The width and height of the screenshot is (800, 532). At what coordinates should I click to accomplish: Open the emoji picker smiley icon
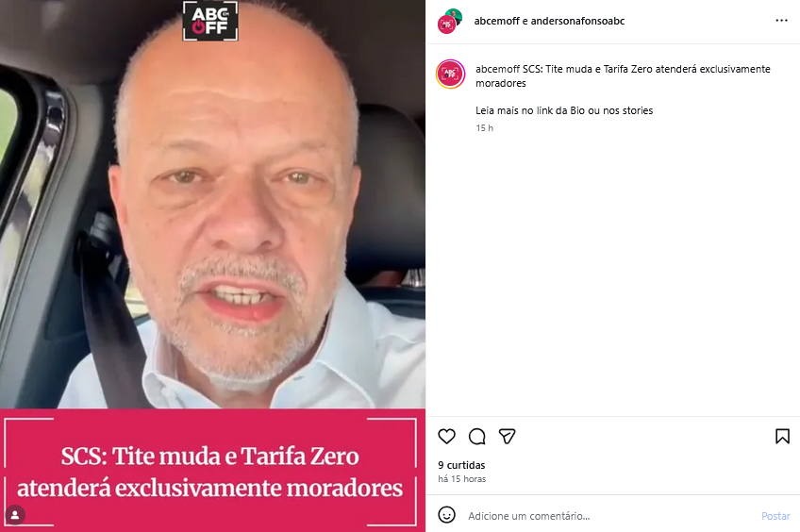(x=446, y=515)
